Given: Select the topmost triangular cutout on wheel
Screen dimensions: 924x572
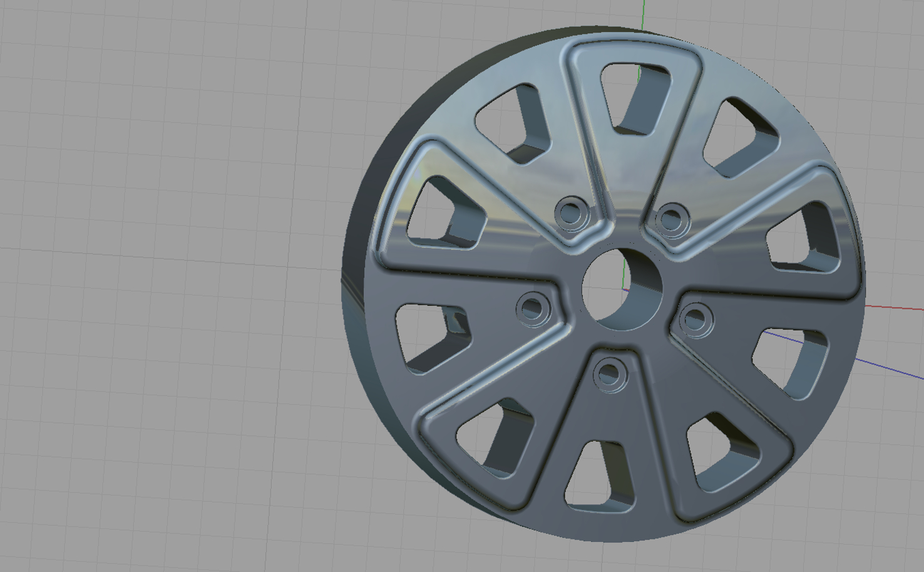Looking at the screenshot, I should click(x=635, y=98).
